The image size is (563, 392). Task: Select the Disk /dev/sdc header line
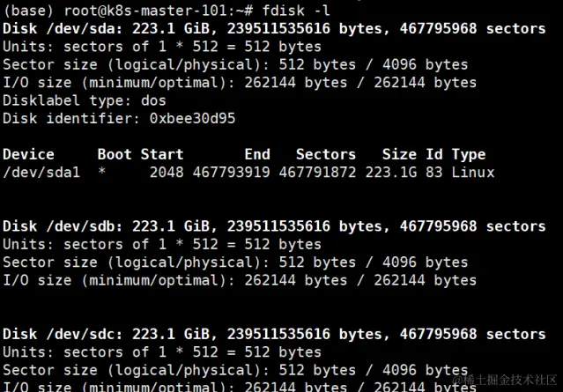[x=273, y=334]
